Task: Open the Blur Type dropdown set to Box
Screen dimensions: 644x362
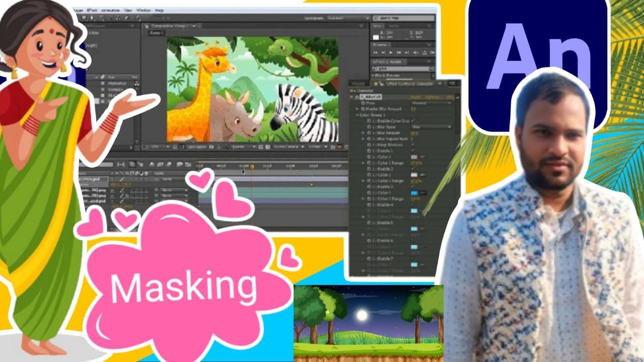Action: 431,127
